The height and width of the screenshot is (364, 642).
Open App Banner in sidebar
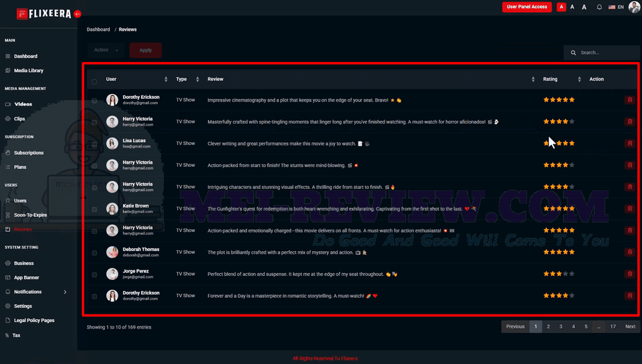pyautogui.click(x=26, y=278)
